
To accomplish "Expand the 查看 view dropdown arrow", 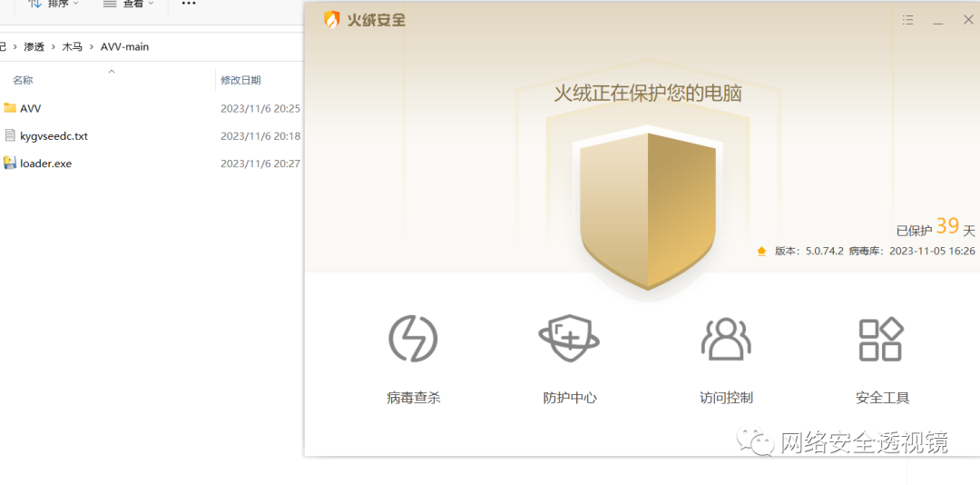I will (152, 4).
